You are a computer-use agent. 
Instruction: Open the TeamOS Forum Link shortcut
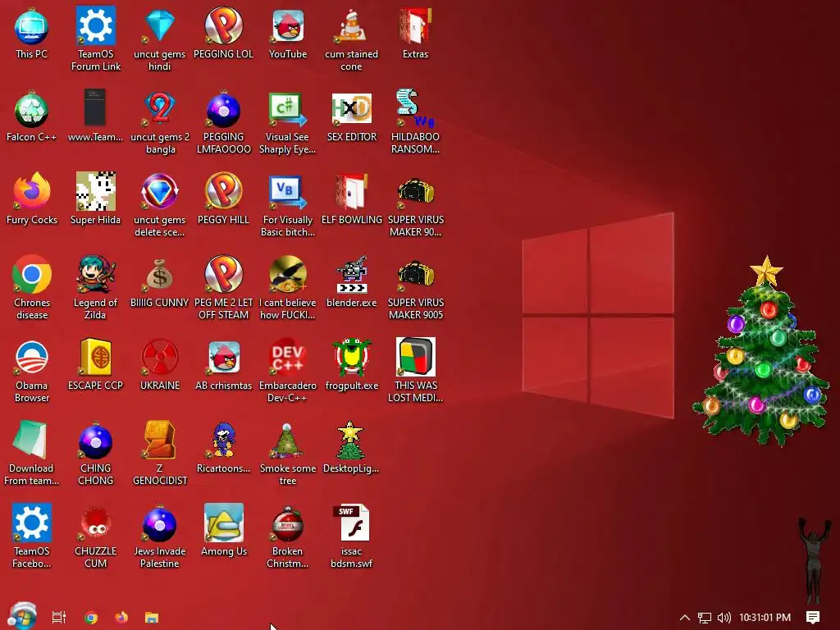tap(96, 39)
